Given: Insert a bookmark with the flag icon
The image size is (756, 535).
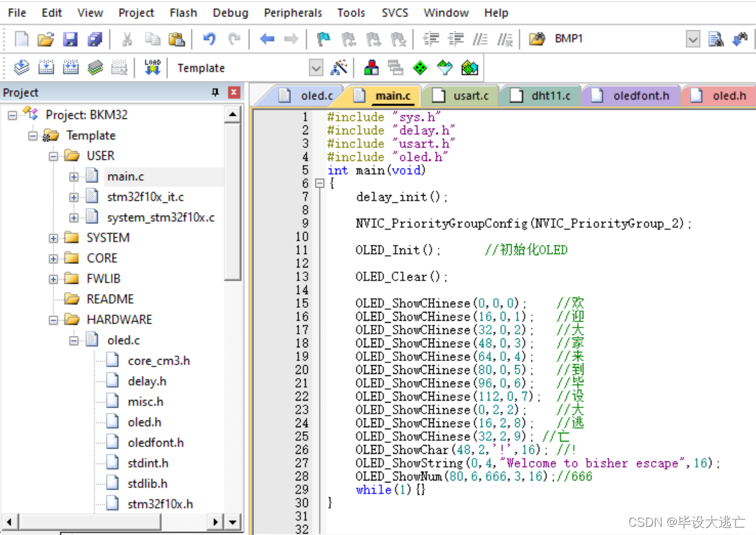Looking at the screenshot, I should (324, 39).
